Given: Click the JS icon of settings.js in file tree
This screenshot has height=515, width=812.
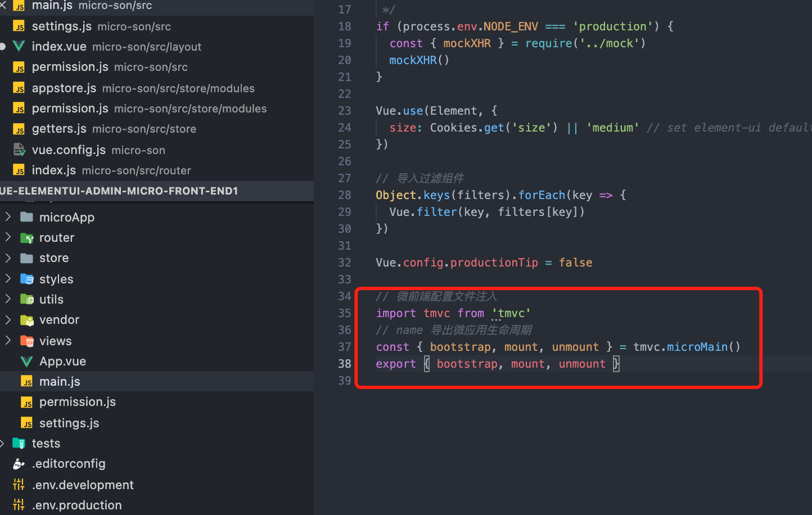Looking at the screenshot, I should pos(26,423).
